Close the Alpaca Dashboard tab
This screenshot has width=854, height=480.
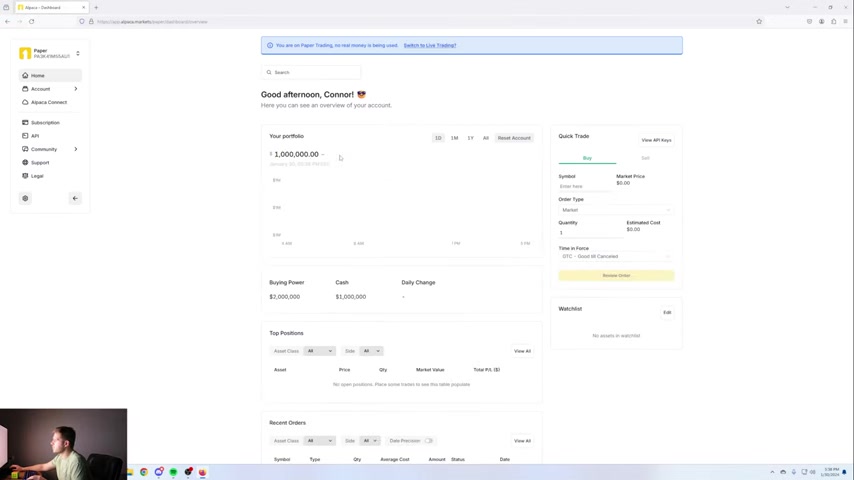pos(83,8)
